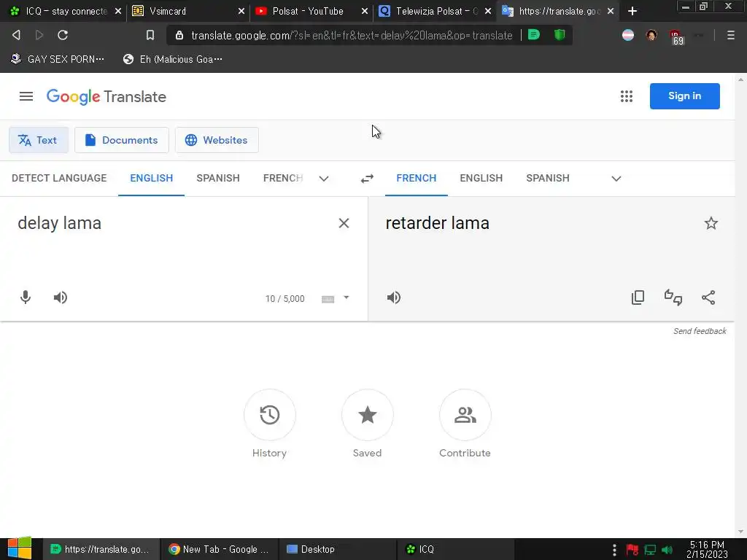
Task: Go forward in browser history
Action: click(x=39, y=35)
